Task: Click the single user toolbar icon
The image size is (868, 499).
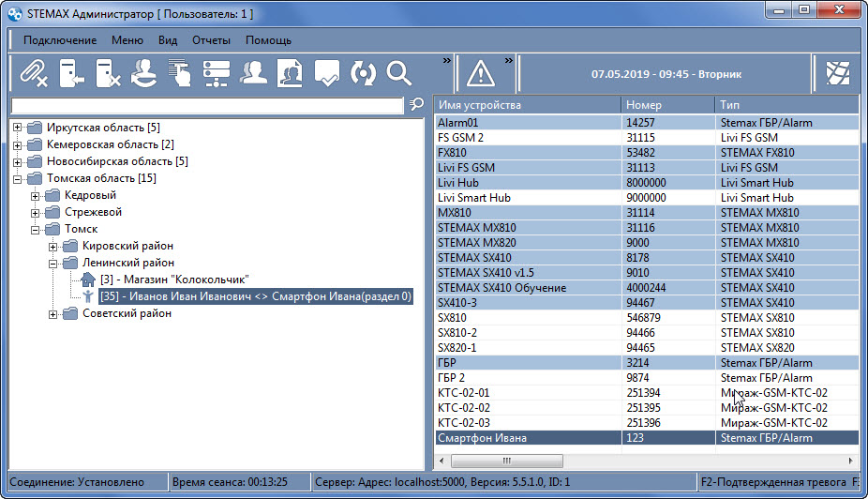Action: pos(253,73)
